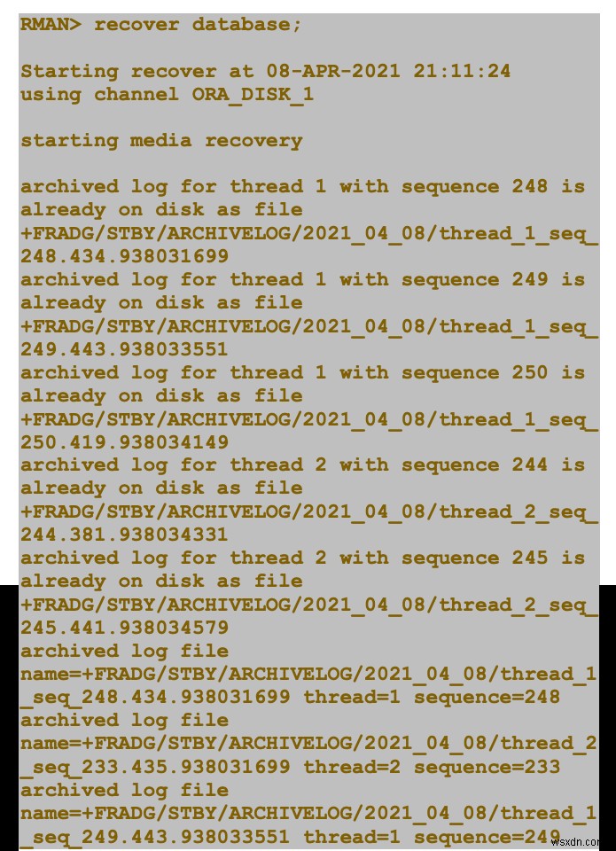Click the thread 2 sequence 244 line
616x851 pixels.
302,465
